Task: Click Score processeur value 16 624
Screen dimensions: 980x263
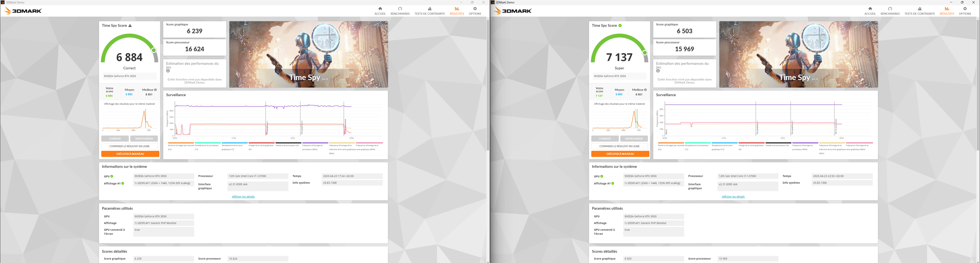Action: click(x=194, y=49)
